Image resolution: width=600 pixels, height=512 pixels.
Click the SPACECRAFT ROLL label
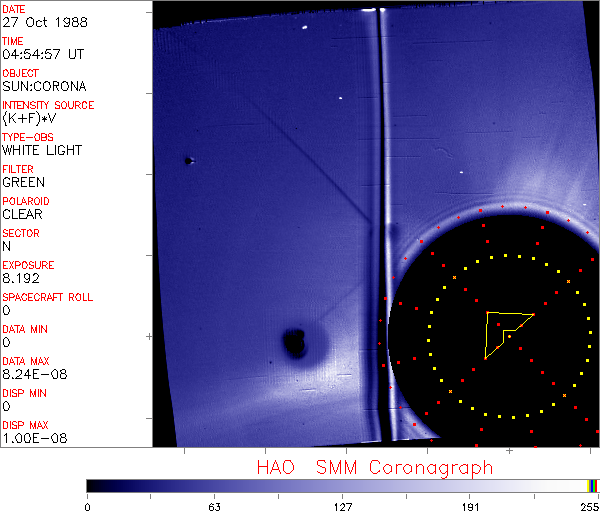pyautogui.click(x=48, y=297)
